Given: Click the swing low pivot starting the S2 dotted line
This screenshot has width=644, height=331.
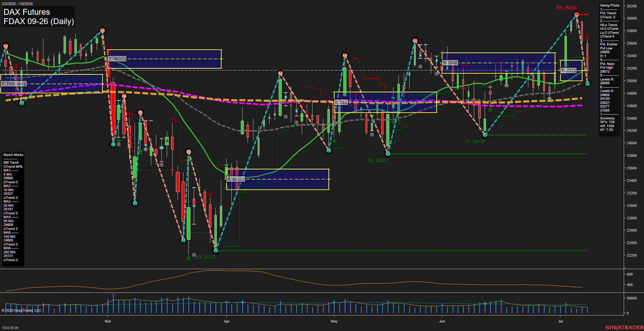Looking at the screenshot, I should point(388,154).
